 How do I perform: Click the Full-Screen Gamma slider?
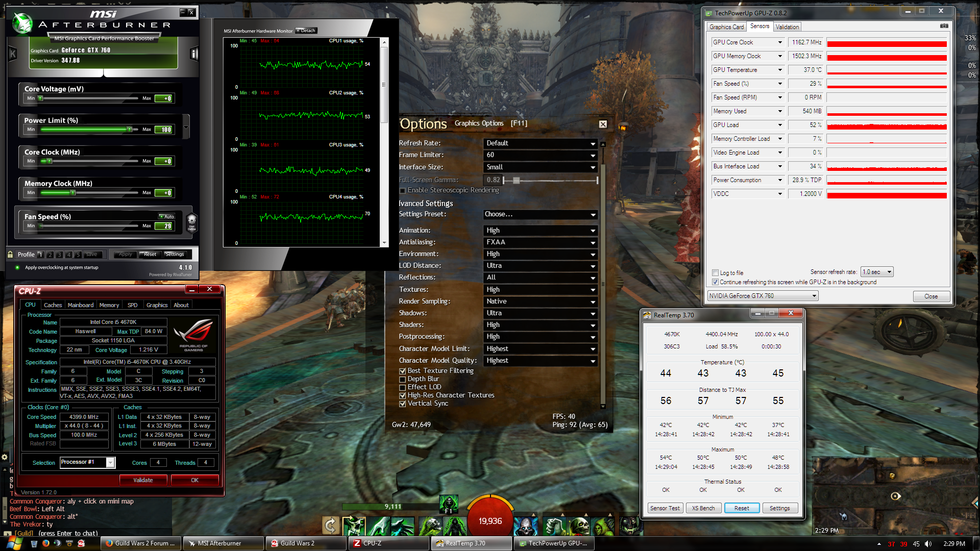(x=550, y=180)
